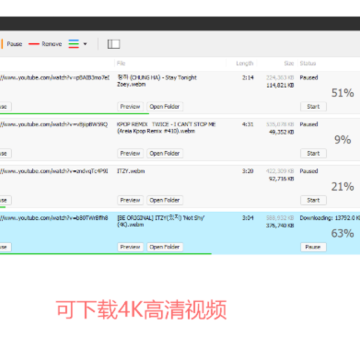Click the 4:31 length value

click(x=248, y=124)
